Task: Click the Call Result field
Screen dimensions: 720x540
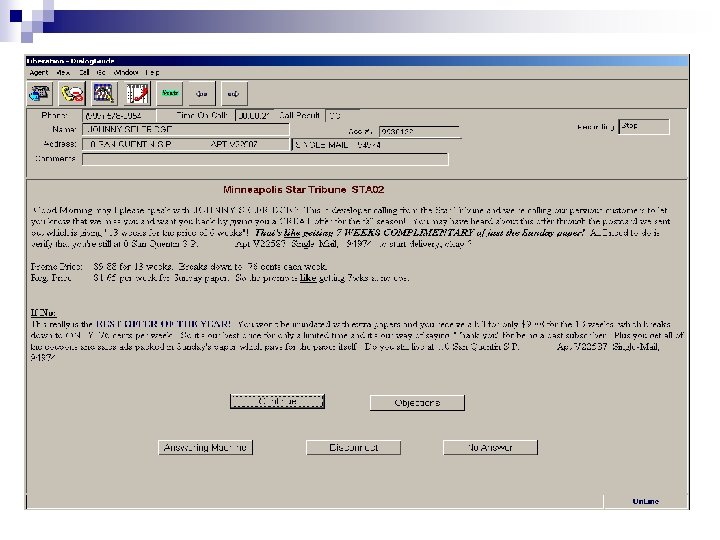Action: (342, 116)
